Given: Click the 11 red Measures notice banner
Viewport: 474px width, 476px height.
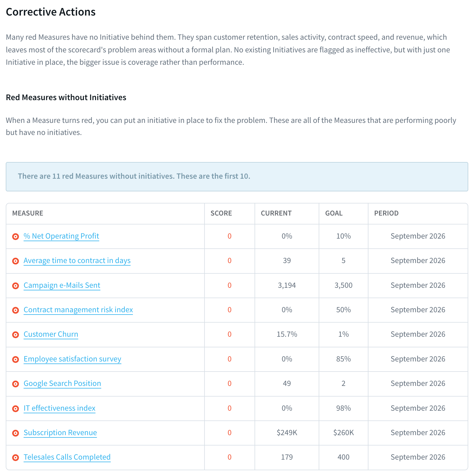Looking at the screenshot, I should [x=237, y=176].
